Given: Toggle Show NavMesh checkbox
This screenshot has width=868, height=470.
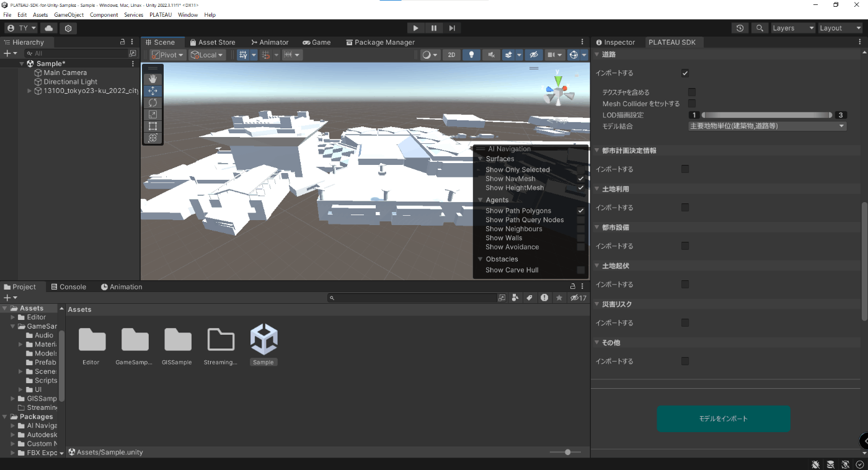Looking at the screenshot, I should [x=581, y=179].
